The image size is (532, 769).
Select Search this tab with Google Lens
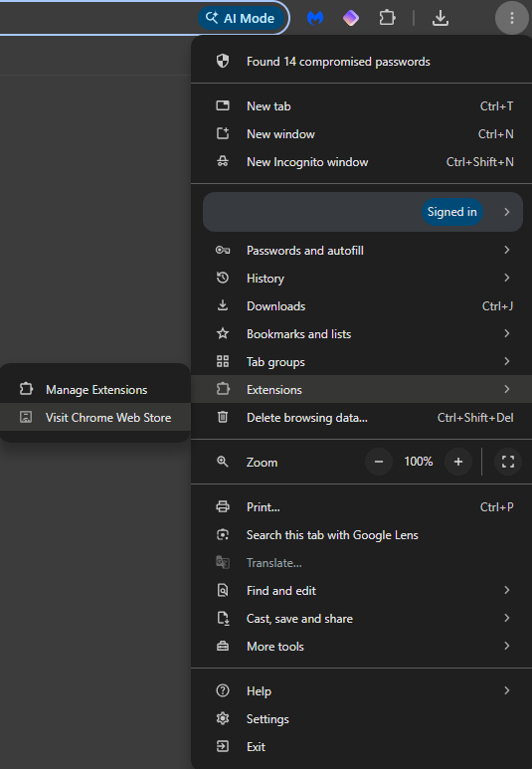tap(361, 535)
